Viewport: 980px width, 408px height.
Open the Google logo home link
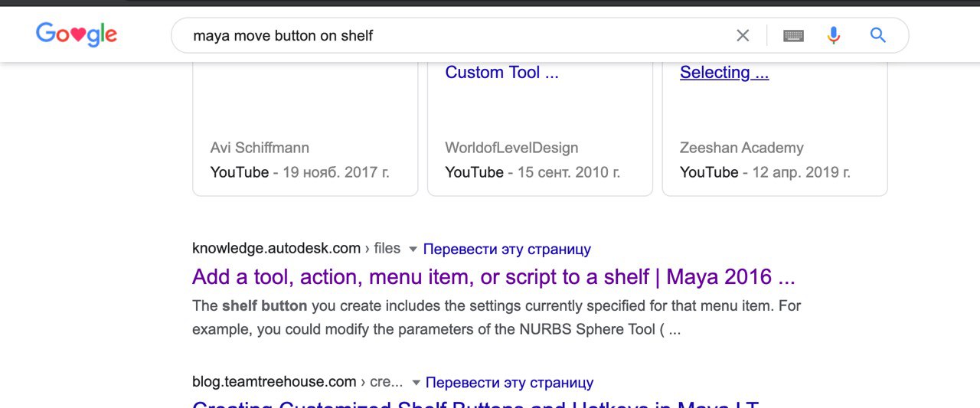point(77,34)
